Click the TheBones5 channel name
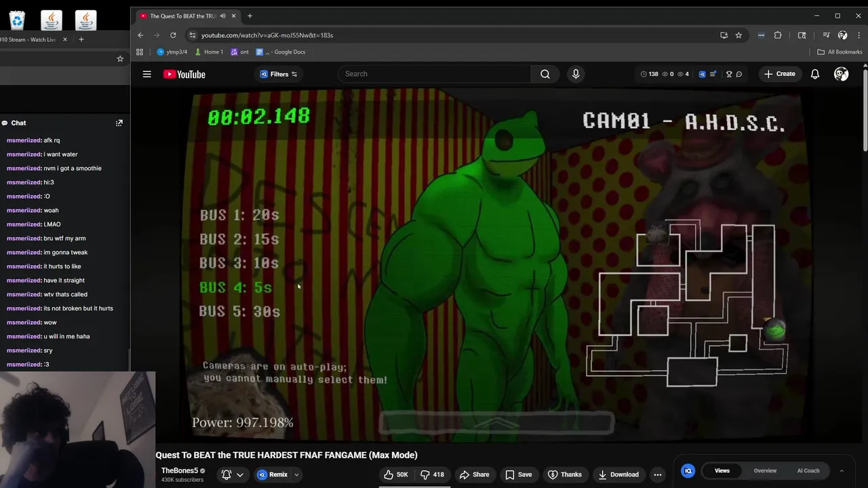The image size is (868, 488). click(180, 470)
